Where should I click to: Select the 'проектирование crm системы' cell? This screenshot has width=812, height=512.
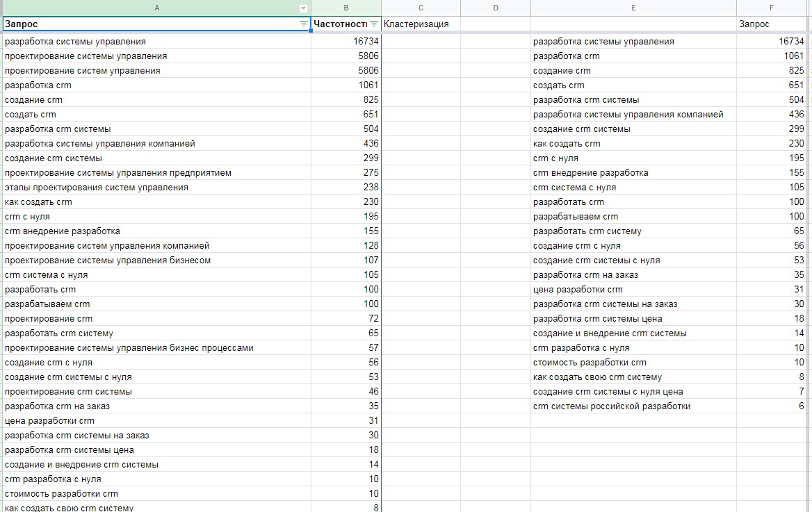pos(157,391)
